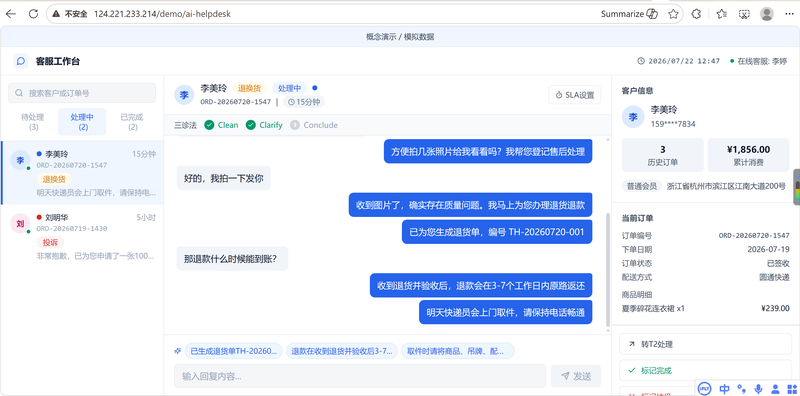The width and height of the screenshot is (800, 396).
Task: Click message 明天快递员会上门取件
Action: (506, 312)
